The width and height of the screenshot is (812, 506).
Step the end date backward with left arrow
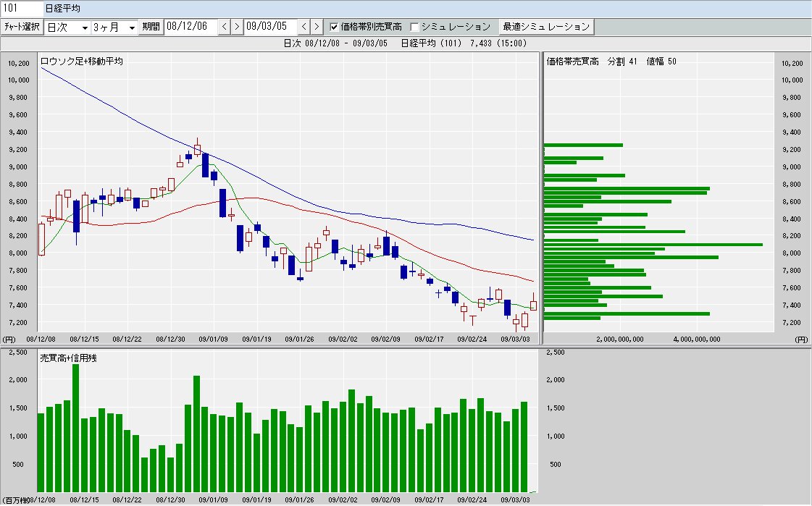pyautogui.click(x=304, y=27)
